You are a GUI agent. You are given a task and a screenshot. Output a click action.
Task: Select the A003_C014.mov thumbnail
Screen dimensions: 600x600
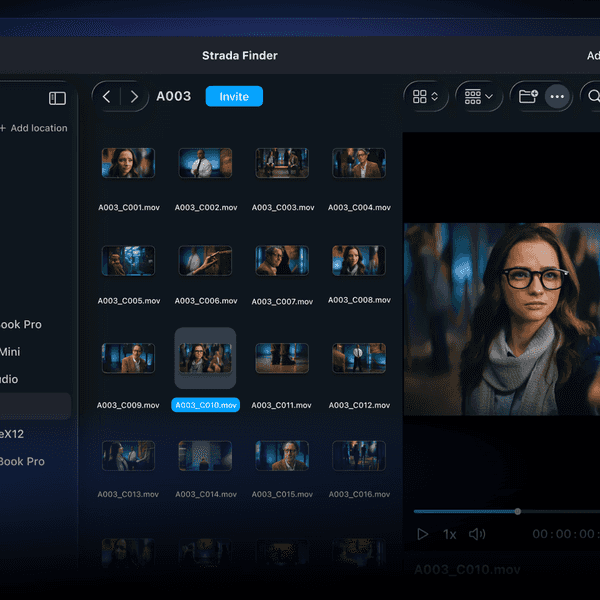click(205, 456)
